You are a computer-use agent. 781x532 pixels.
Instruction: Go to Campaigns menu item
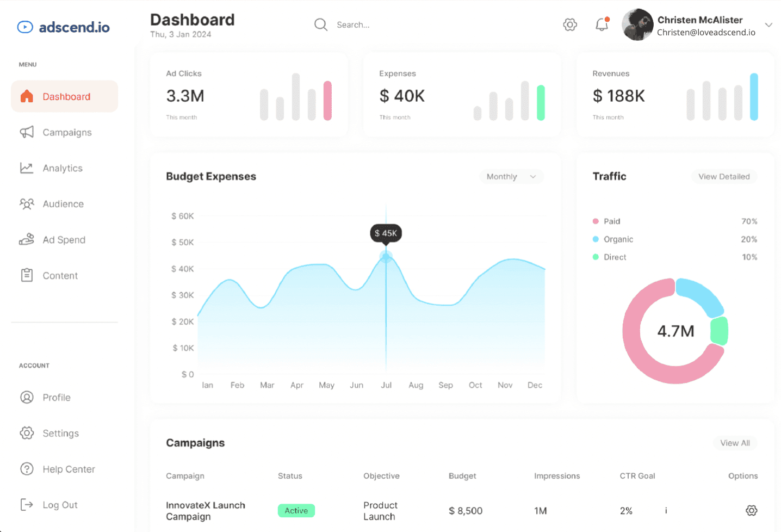(64, 132)
